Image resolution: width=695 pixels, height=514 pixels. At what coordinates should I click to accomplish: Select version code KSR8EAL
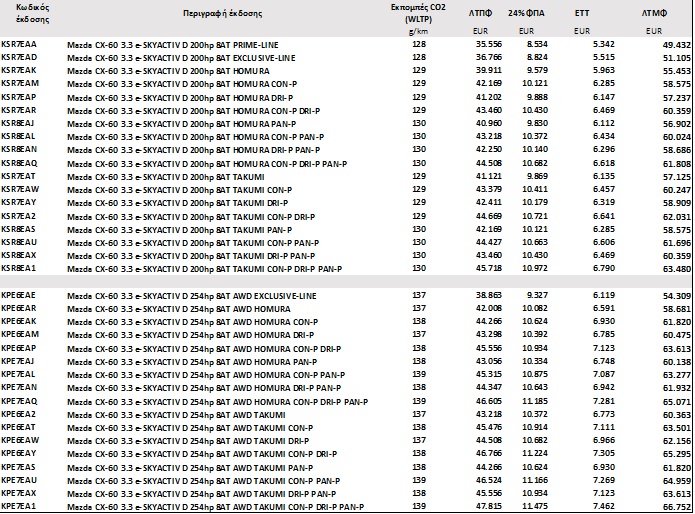point(18,136)
